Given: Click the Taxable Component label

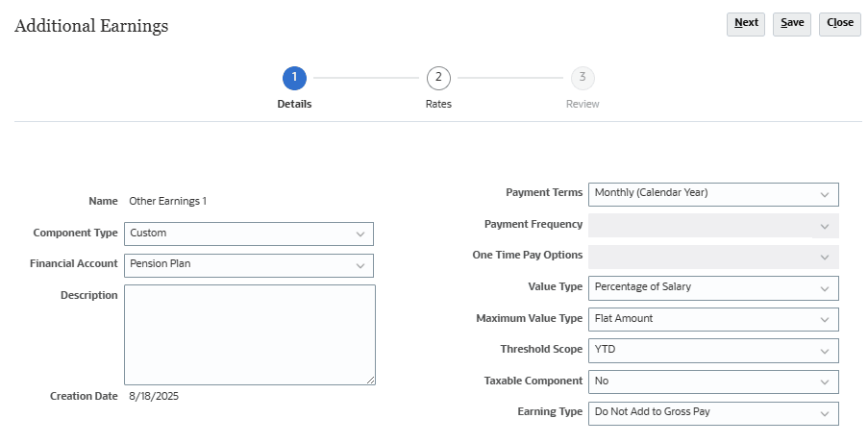Looking at the screenshot, I should tap(533, 381).
